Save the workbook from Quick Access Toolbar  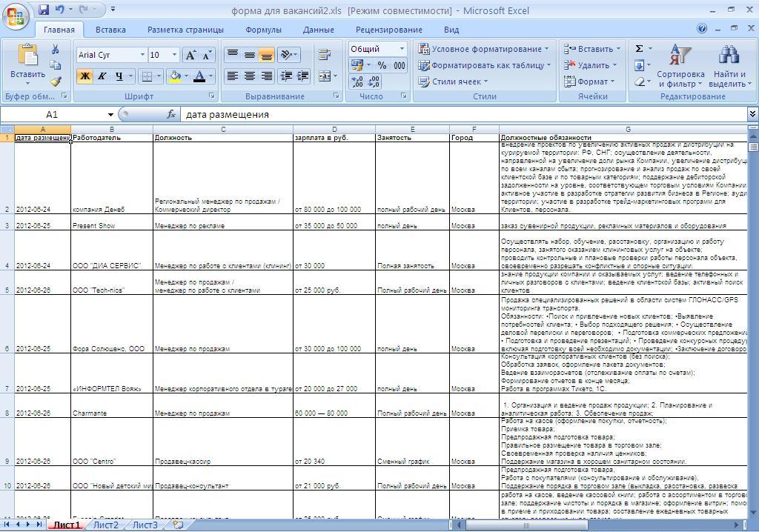pos(44,9)
